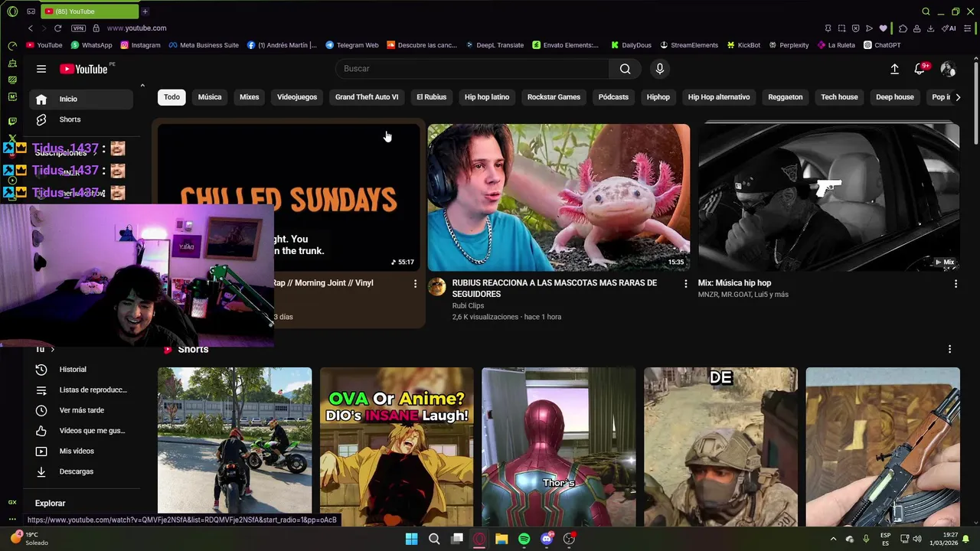Open the YouTube hamburger guide menu
The width and height of the screenshot is (980, 551).
(41, 69)
